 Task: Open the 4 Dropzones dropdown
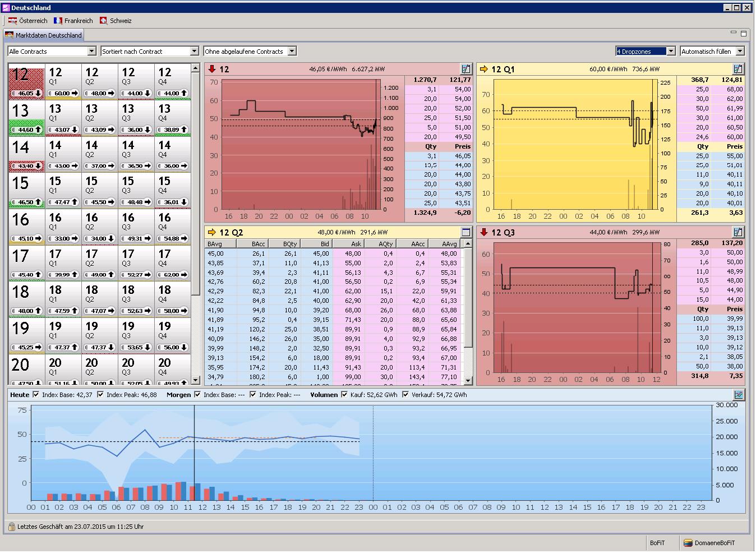670,52
